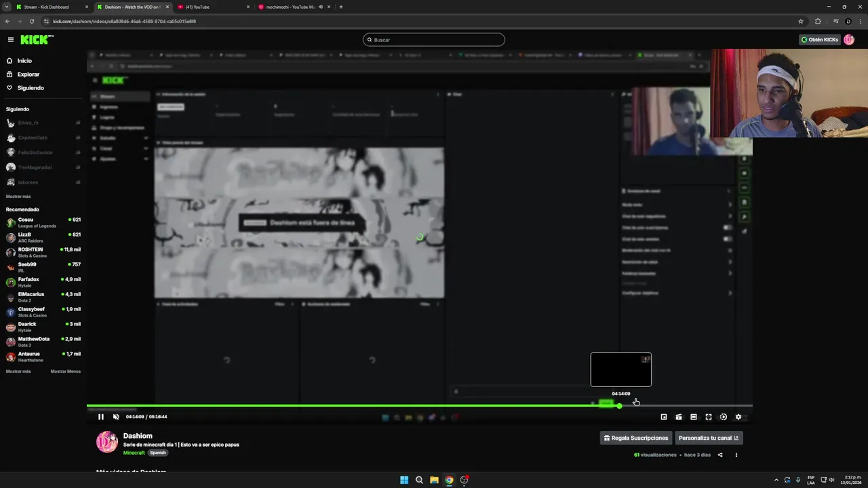Open the Kick hamburger menu
The width and height of the screenshot is (868, 488).
(x=10, y=40)
